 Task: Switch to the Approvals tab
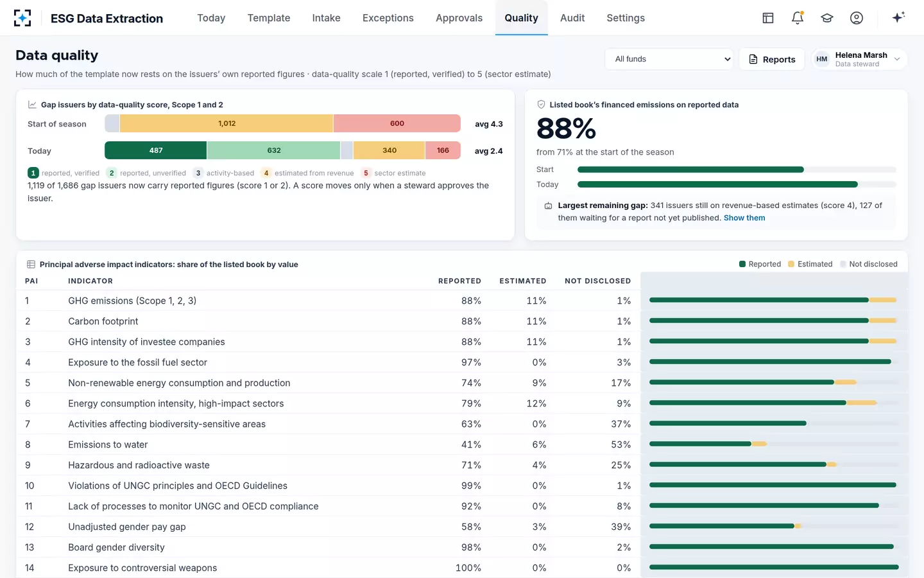click(459, 18)
